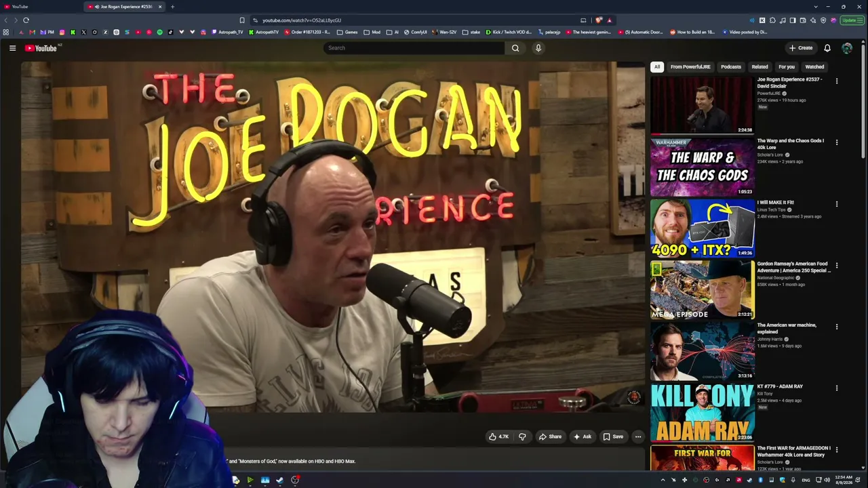Click the Ask button under the video
Screen dimensions: 868x488
583,436
